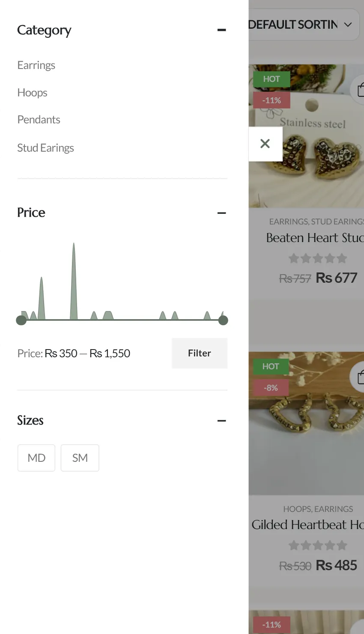Close the filter sidebar with X icon
This screenshot has height=634, width=364.
(265, 144)
